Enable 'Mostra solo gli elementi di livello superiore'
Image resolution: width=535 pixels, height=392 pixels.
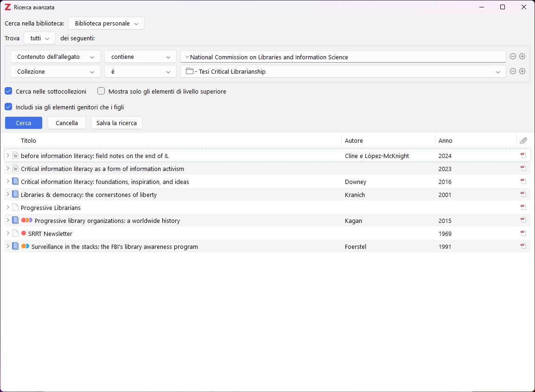click(x=101, y=91)
